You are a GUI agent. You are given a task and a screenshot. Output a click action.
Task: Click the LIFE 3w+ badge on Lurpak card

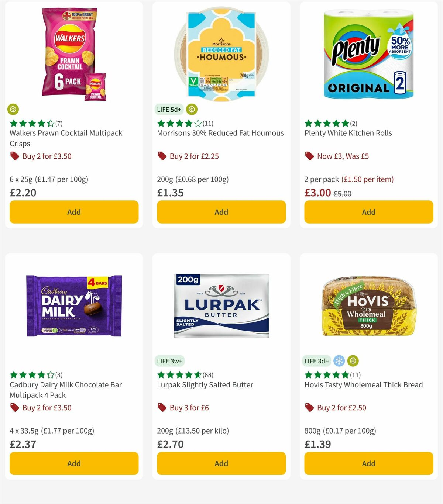coord(169,361)
